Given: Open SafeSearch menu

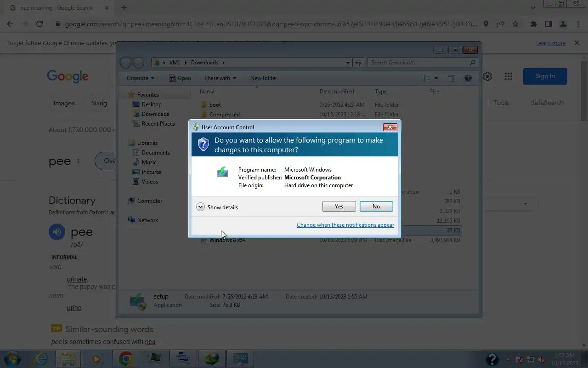Looking at the screenshot, I should 547,103.
